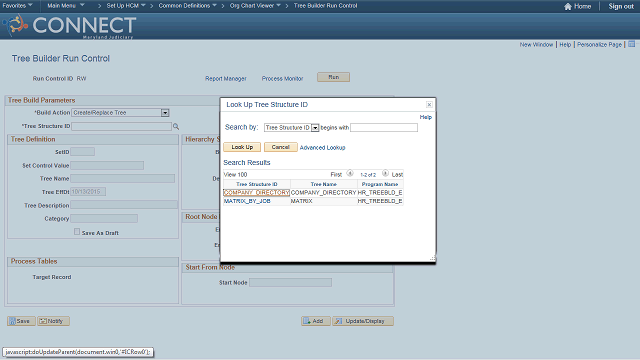
Task: Go to next results row arrow icon
Action: coord(385,173)
